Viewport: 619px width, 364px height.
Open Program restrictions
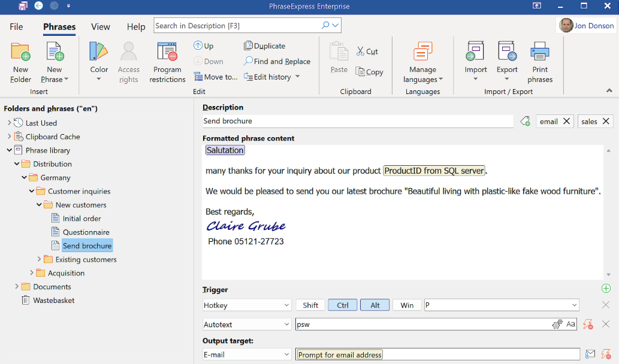click(167, 62)
